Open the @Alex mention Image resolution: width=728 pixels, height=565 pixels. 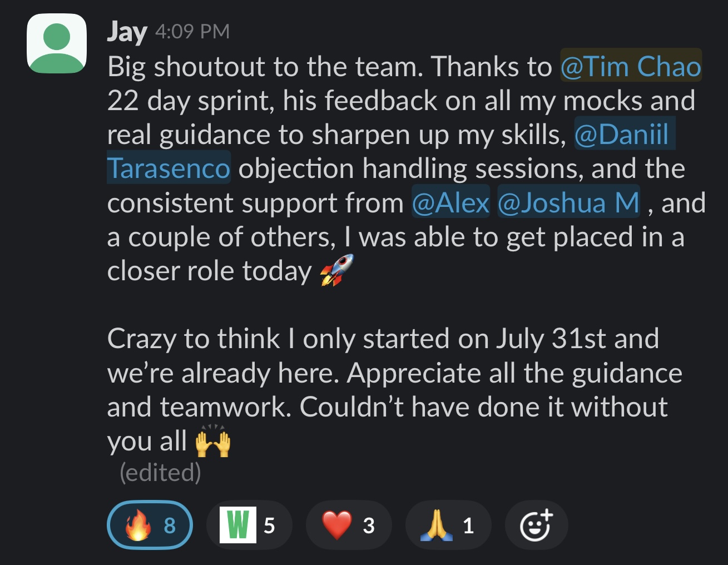pyautogui.click(x=450, y=202)
